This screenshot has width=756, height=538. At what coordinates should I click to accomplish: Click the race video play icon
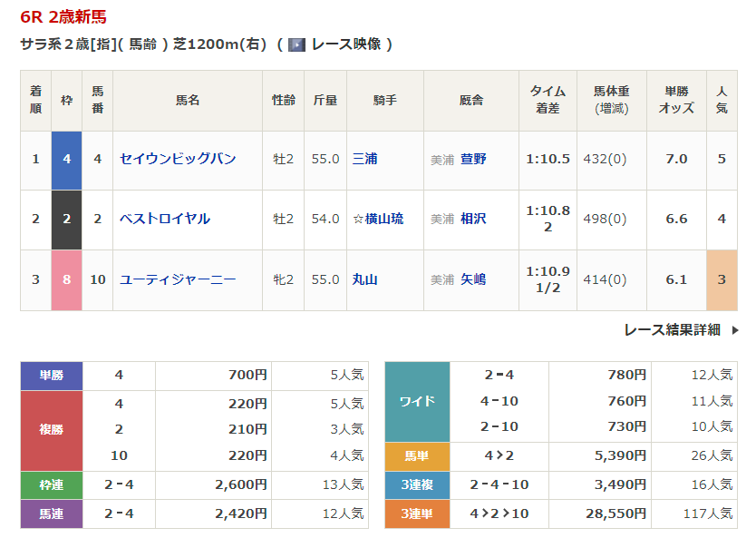296,44
